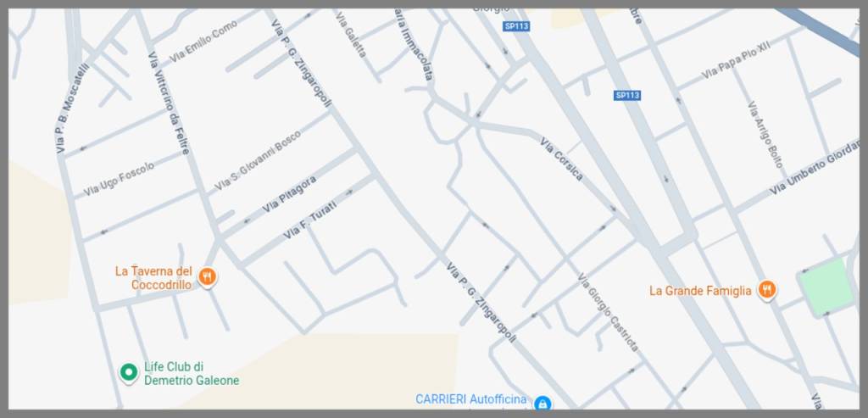Click the Via Emilio Como street label

click(x=203, y=41)
